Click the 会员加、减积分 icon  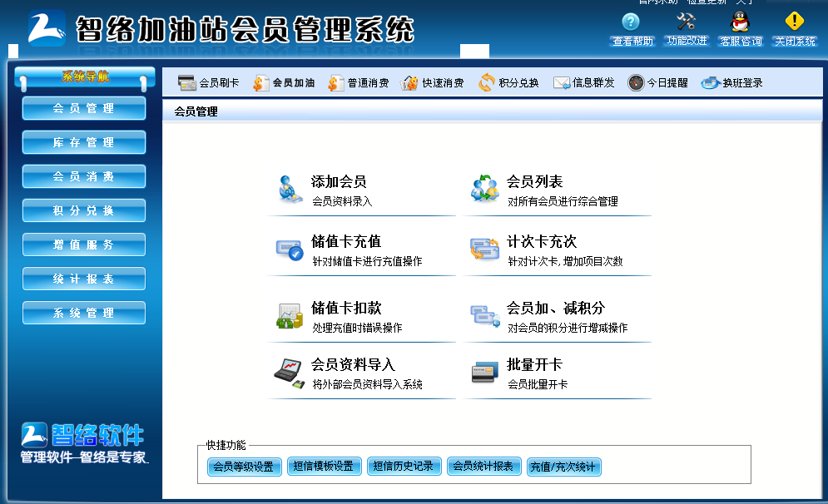[x=485, y=315]
